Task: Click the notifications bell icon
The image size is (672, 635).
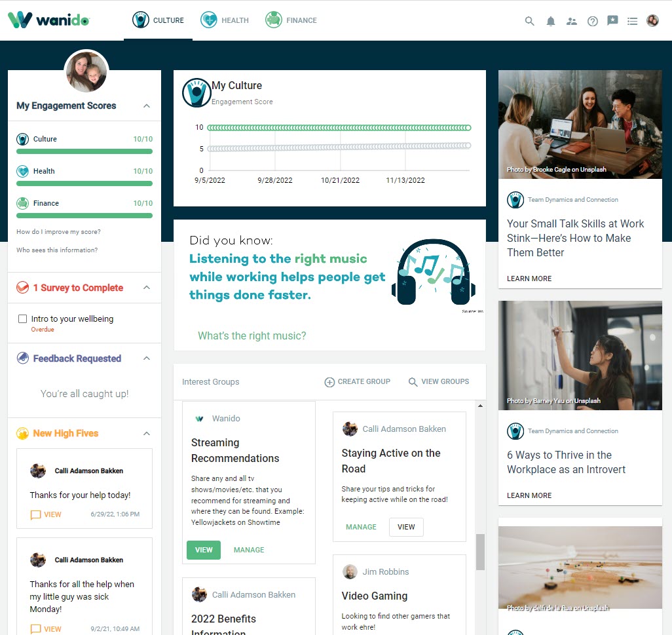Action: tap(550, 20)
